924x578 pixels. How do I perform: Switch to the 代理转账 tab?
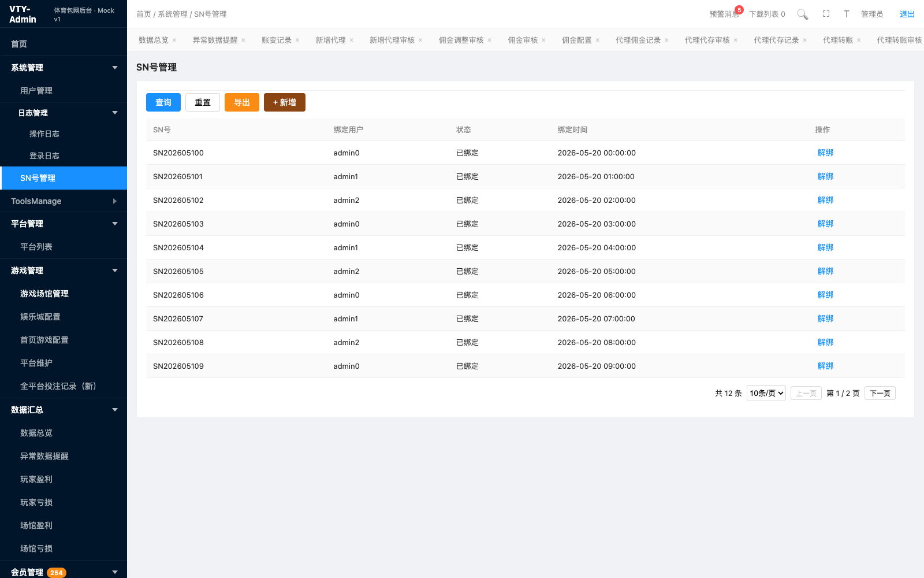pyautogui.click(x=838, y=40)
